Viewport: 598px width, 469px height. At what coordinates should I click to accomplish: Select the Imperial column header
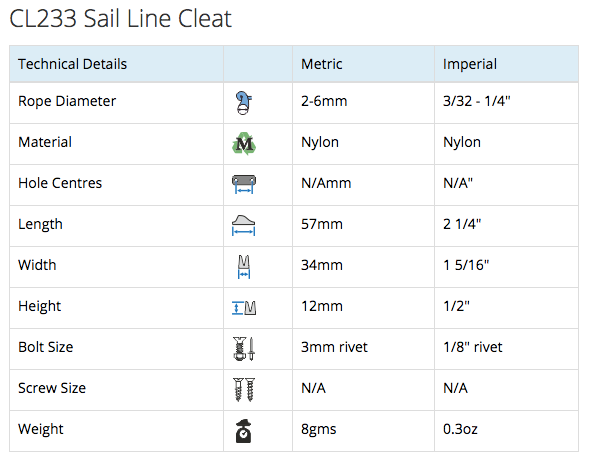pyautogui.click(x=469, y=64)
